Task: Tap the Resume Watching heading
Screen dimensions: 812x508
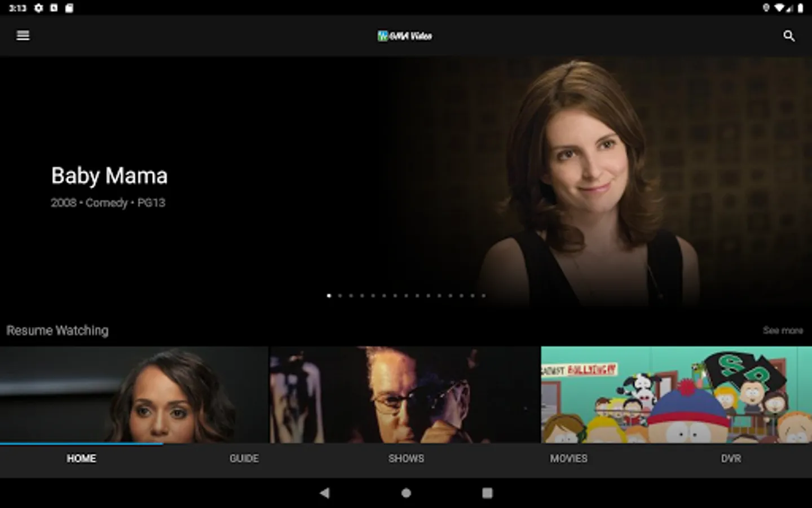Action: tap(58, 330)
